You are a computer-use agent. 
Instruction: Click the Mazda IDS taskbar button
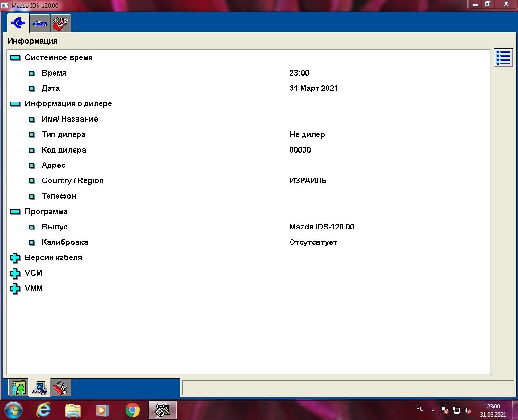click(x=162, y=410)
